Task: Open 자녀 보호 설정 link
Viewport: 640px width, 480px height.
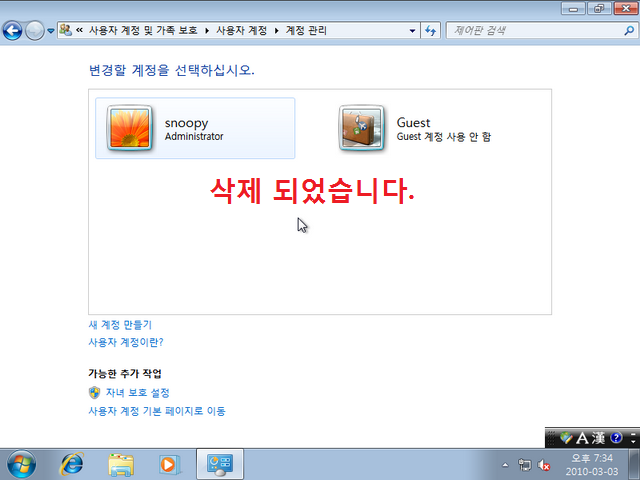Action: pyautogui.click(x=138, y=393)
